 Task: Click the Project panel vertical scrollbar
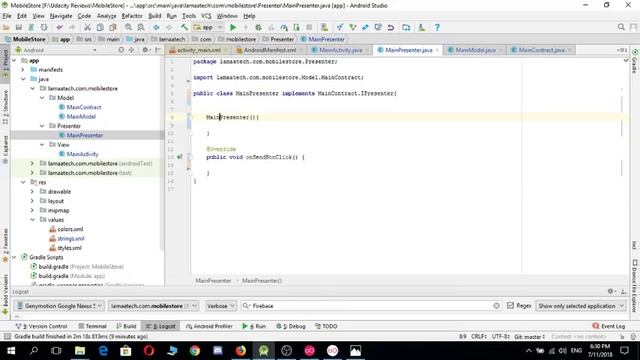pos(162,153)
